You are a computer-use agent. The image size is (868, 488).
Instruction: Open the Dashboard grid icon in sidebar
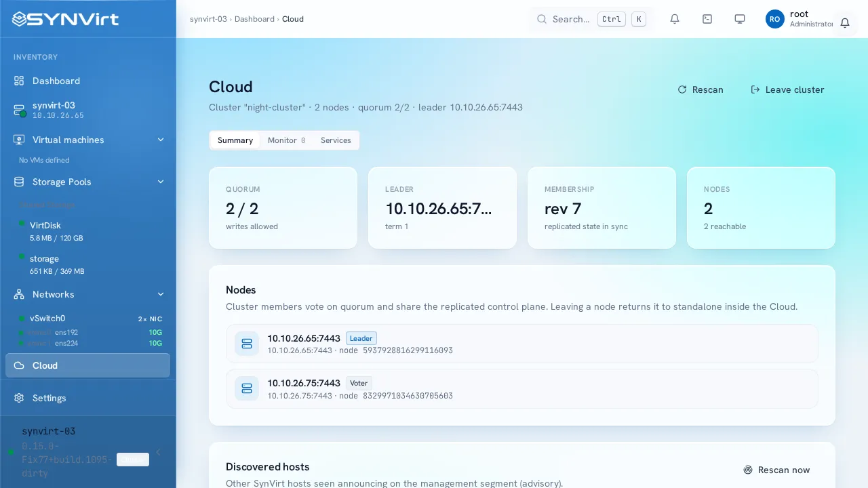coord(19,81)
